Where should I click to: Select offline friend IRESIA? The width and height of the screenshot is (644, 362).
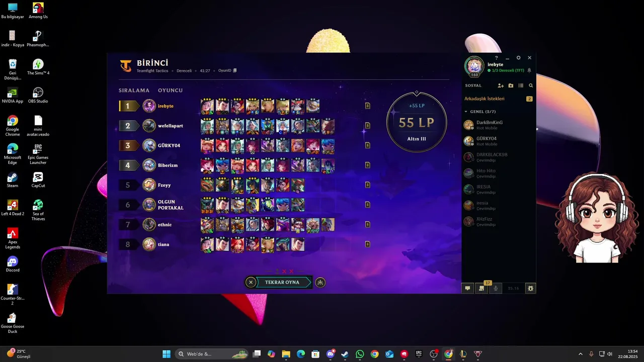point(499,189)
